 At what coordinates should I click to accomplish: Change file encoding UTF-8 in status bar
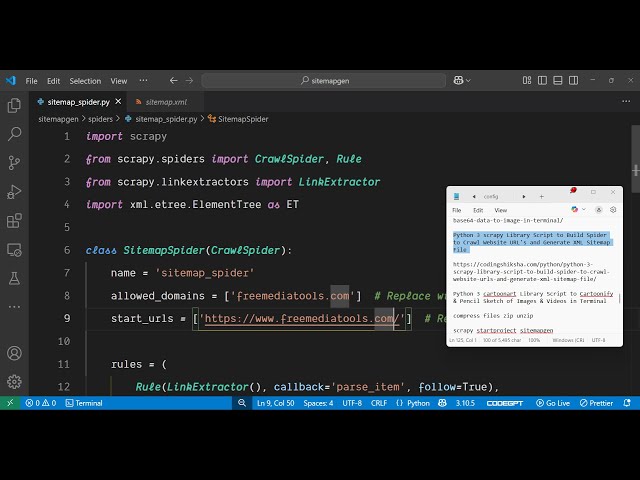click(352, 403)
